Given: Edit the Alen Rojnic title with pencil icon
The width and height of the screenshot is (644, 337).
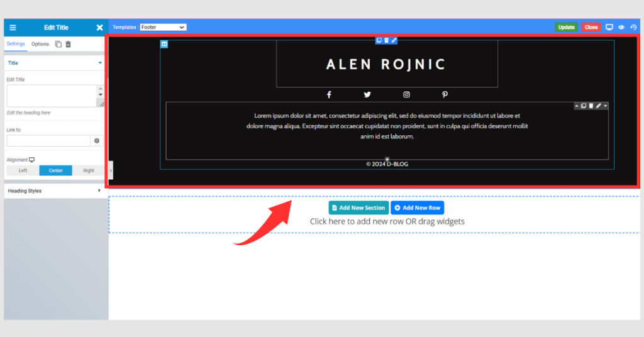Looking at the screenshot, I should pyautogui.click(x=394, y=40).
